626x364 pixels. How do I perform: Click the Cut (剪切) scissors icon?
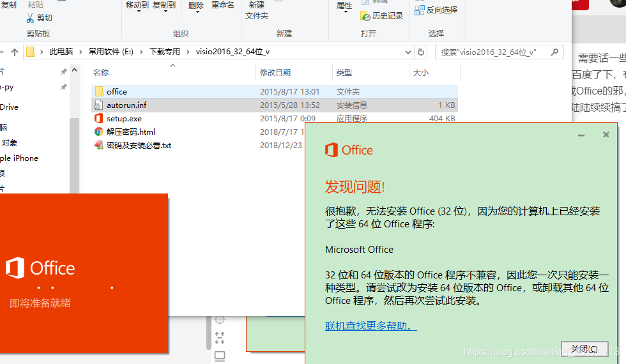point(31,18)
